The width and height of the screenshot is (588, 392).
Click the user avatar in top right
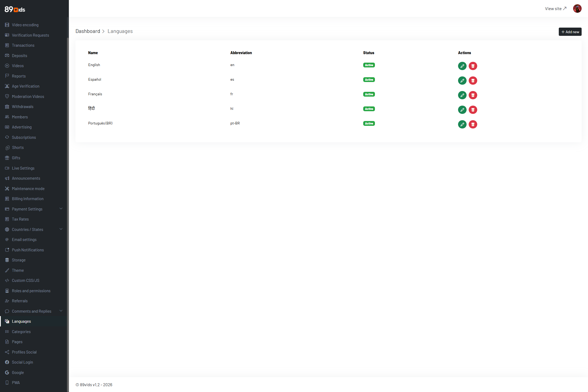pos(577,8)
